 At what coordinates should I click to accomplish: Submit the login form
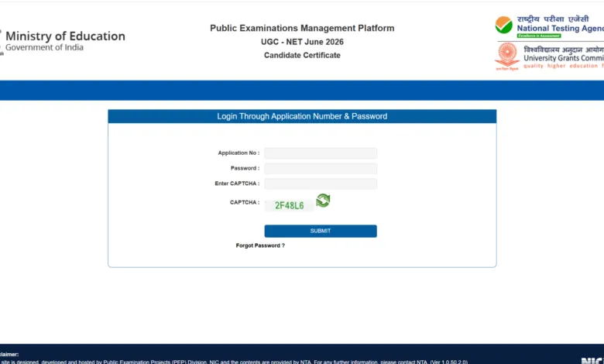321,231
